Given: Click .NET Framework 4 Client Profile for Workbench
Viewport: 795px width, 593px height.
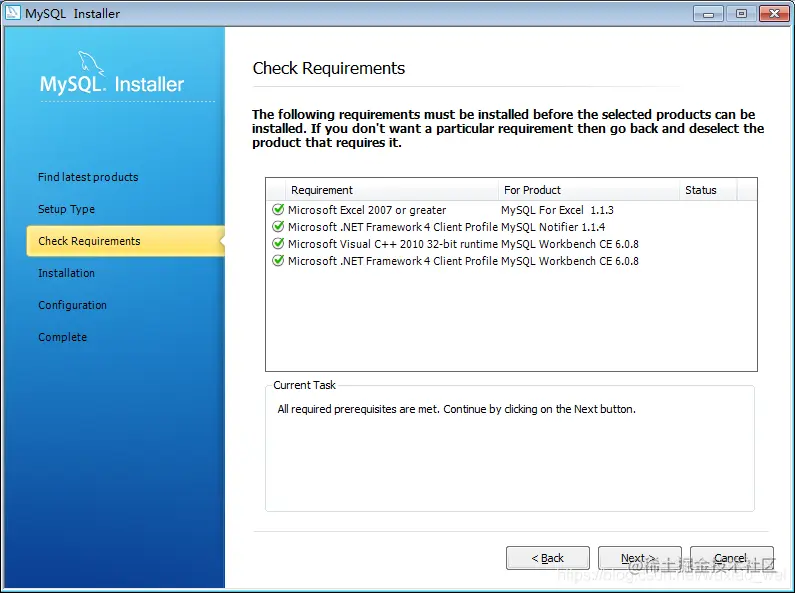Looking at the screenshot, I should pos(393,261).
